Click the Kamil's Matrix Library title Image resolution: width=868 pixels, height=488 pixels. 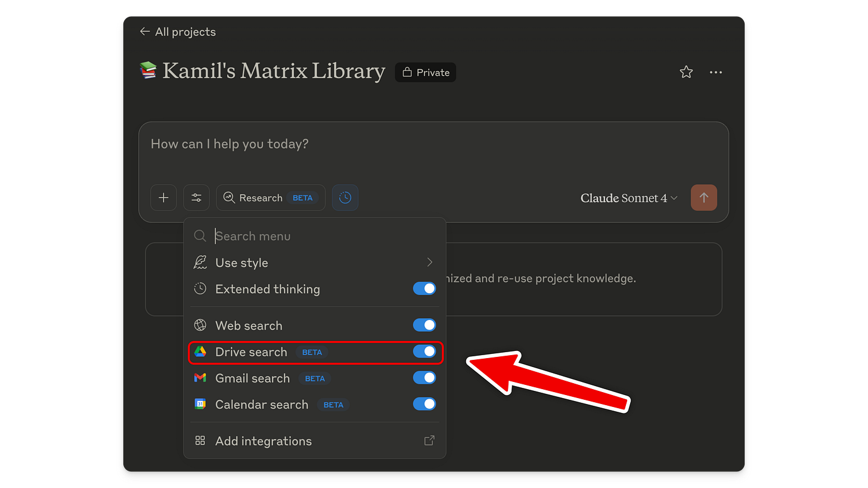[274, 71]
